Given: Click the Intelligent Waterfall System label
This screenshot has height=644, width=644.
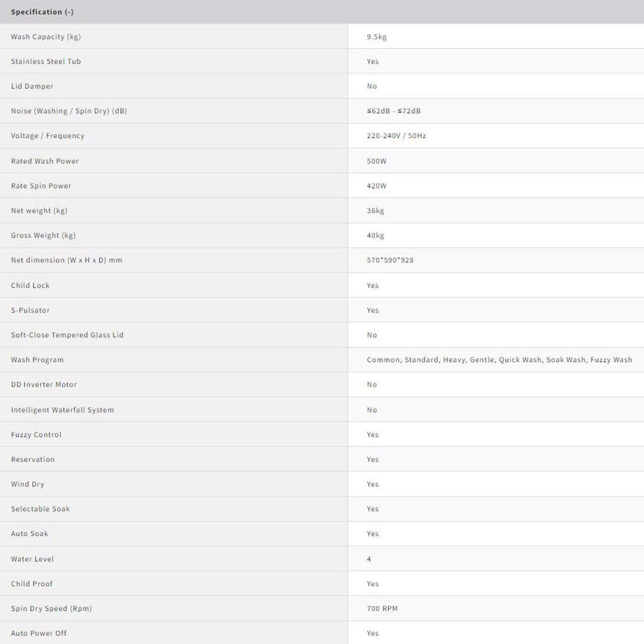Looking at the screenshot, I should pyautogui.click(x=63, y=410).
